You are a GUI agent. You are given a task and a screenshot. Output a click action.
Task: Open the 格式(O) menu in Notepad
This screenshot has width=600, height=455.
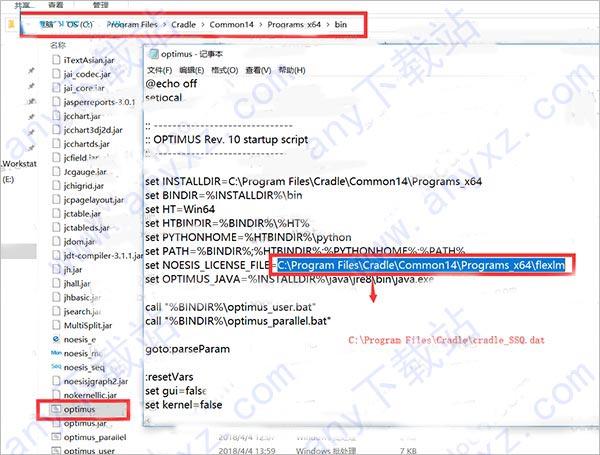click(x=225, y=70)
